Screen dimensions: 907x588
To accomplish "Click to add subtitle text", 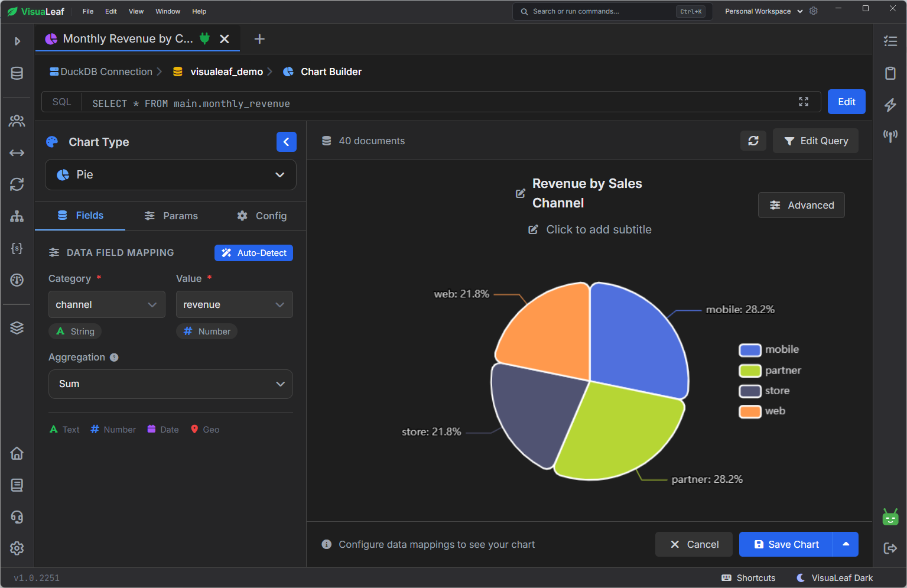I will (599, 230).
